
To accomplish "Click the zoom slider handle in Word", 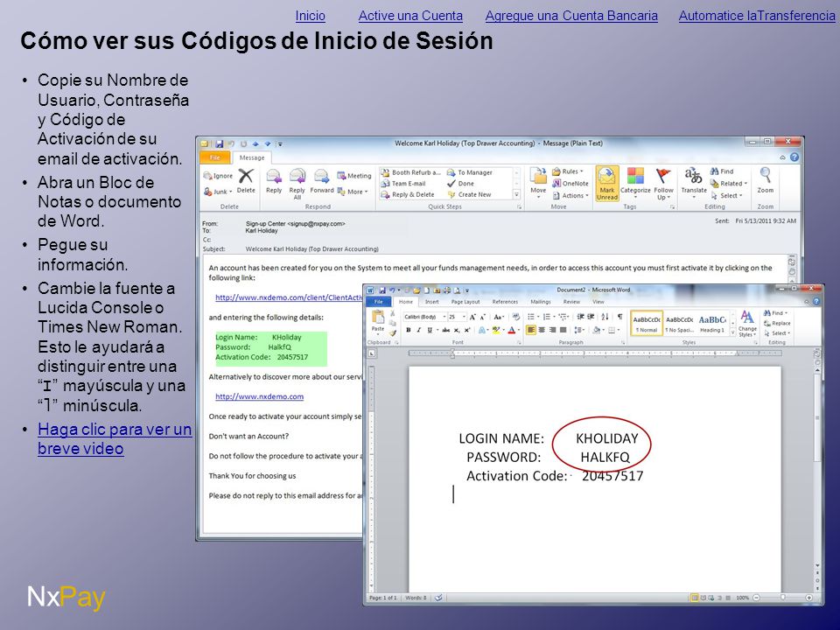I will [782, 598].
